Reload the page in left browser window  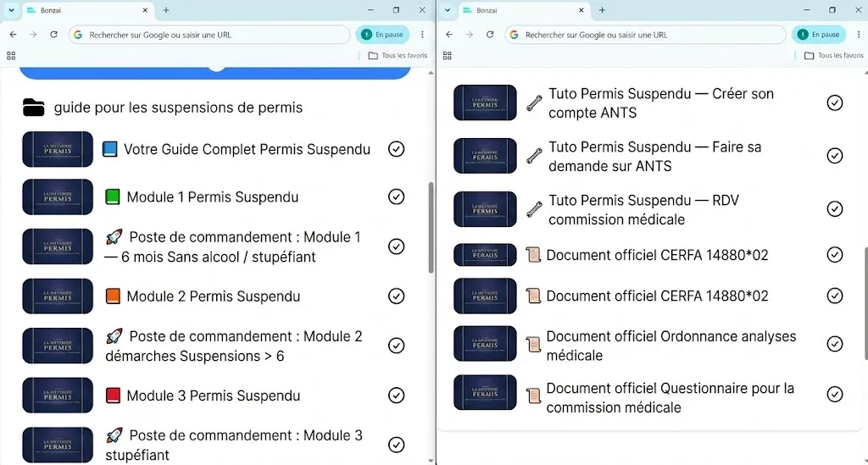pyautogui.click(x=53, y=34)
